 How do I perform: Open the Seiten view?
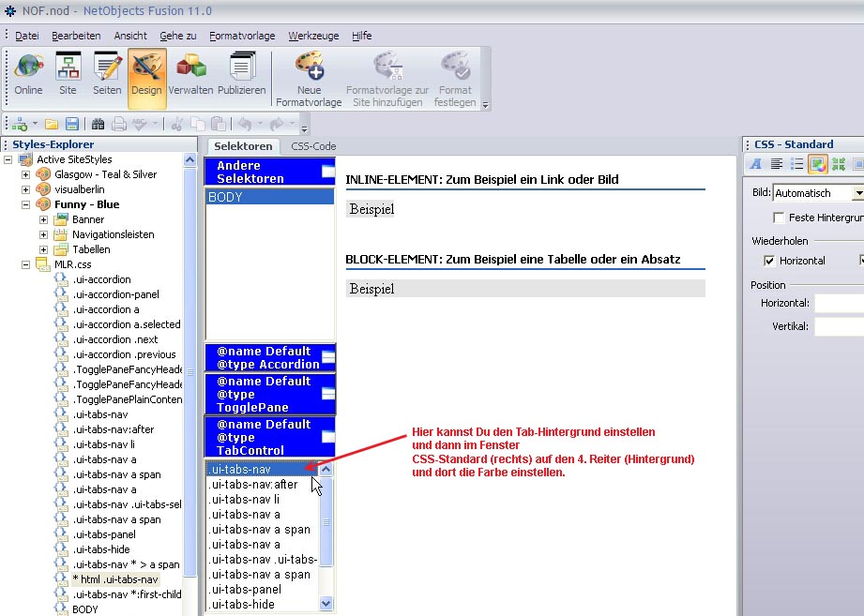[107, 73]
